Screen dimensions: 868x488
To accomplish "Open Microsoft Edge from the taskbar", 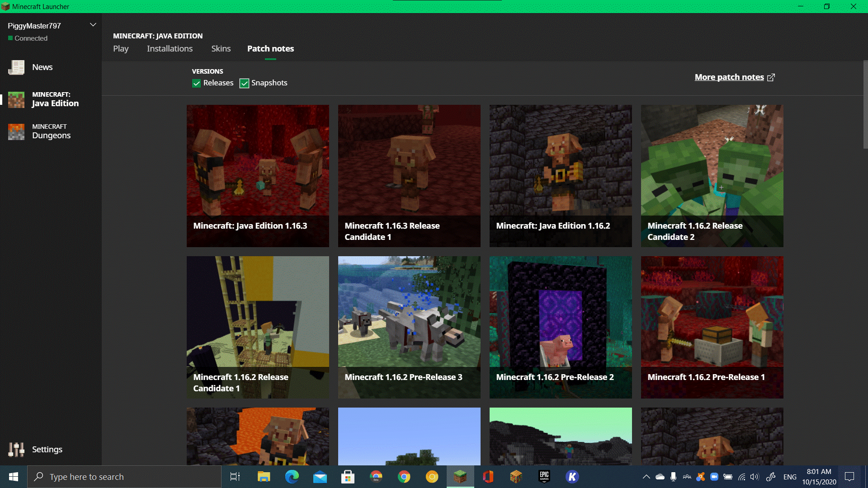I will pyautogui.click(x=292, y=477).
